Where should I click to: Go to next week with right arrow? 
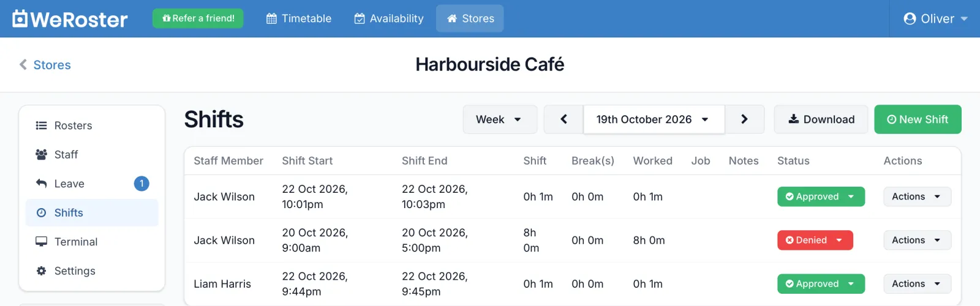(745, 119)
